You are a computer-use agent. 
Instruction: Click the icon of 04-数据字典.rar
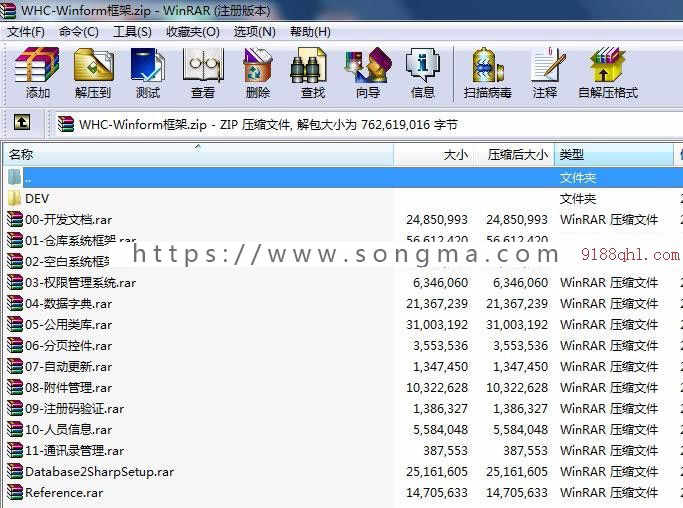point(14,303)
